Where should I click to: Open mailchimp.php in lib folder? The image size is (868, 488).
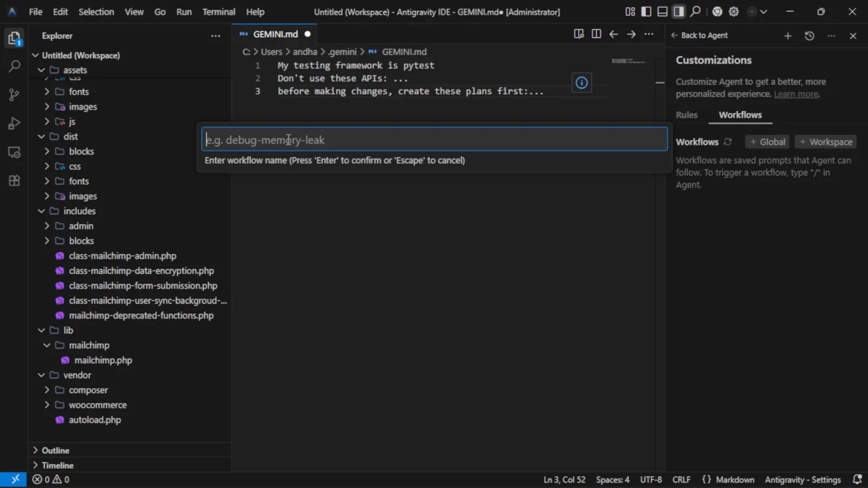(103, 360)
